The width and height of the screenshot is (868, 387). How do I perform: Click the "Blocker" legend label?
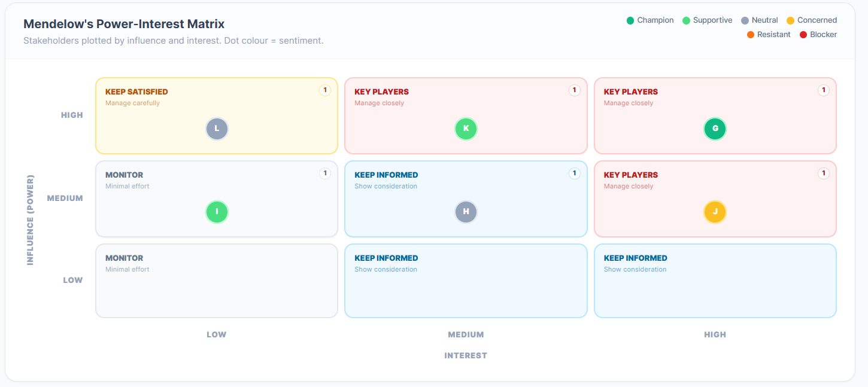[824, 35]
